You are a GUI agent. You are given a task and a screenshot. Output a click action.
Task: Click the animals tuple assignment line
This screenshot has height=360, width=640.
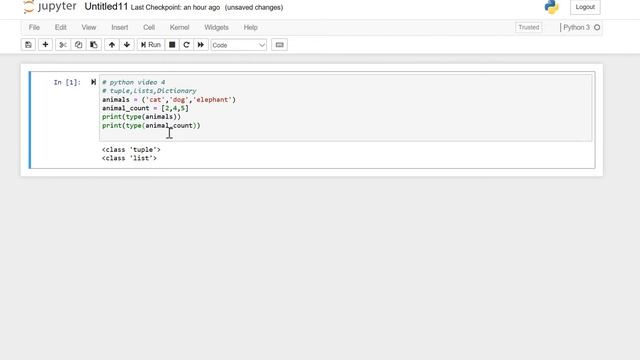point(169,100)
